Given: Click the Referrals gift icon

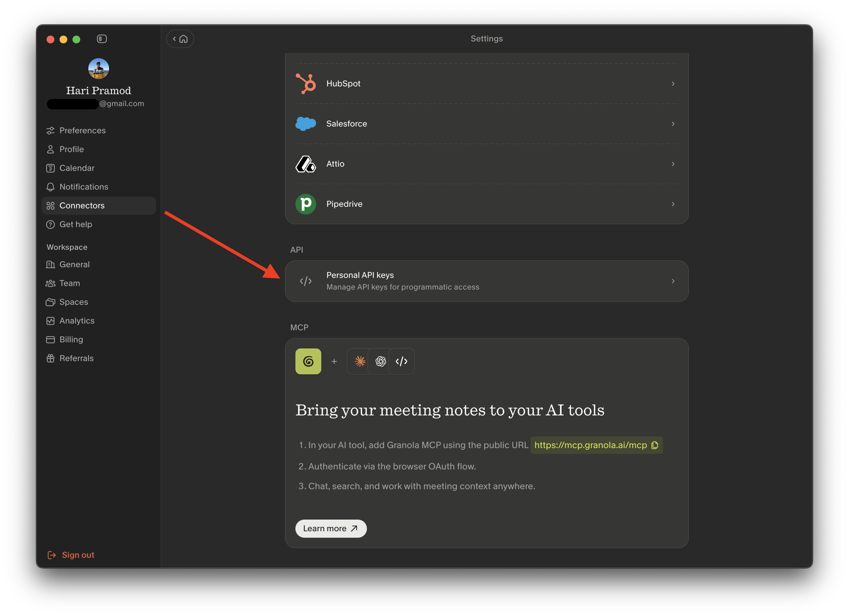Looking at the screenshot, I should (x=50, y=358).
